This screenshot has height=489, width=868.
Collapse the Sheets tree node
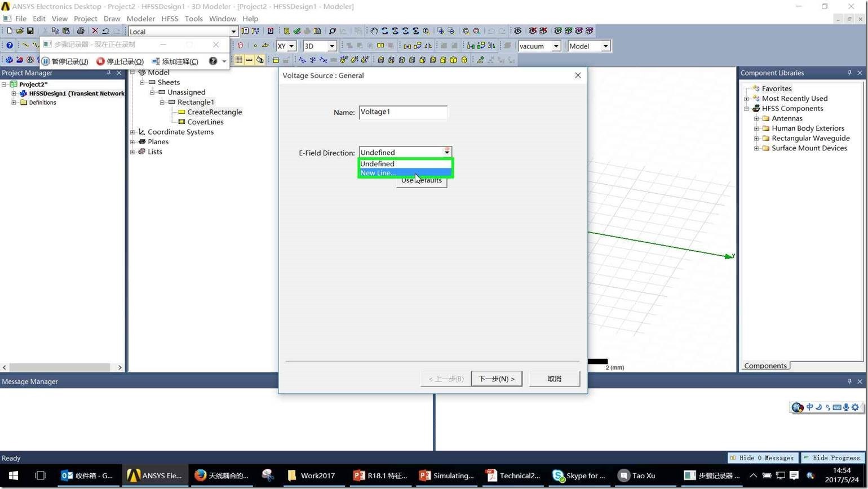click(x=143, y=82)
